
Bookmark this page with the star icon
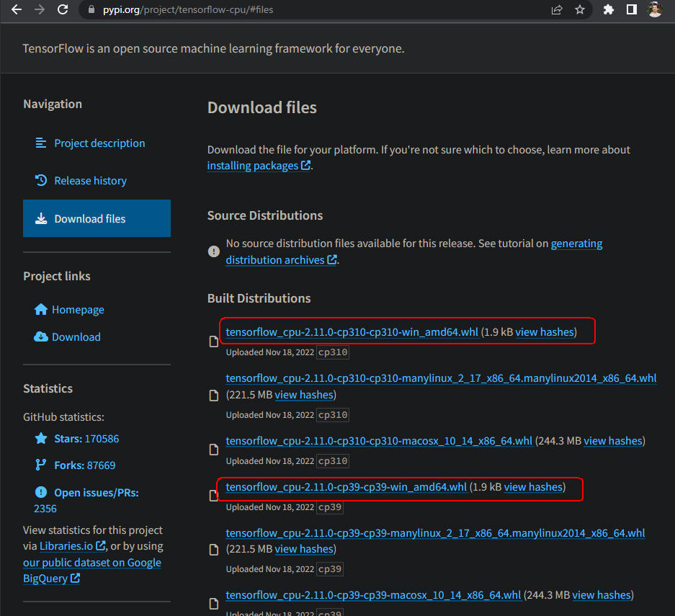[x=580, y=9]
